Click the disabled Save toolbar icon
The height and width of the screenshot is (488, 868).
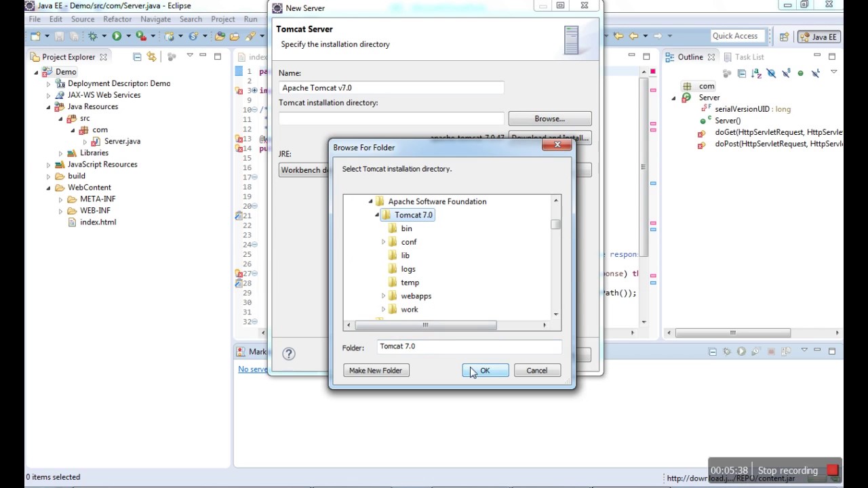[59, 36]
